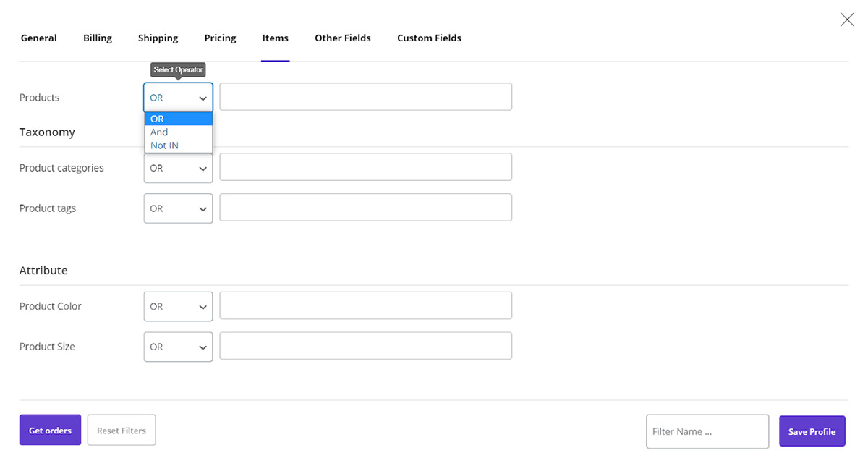
Task: Choose 'And' from the operator list
Action: tap(160, 132)
